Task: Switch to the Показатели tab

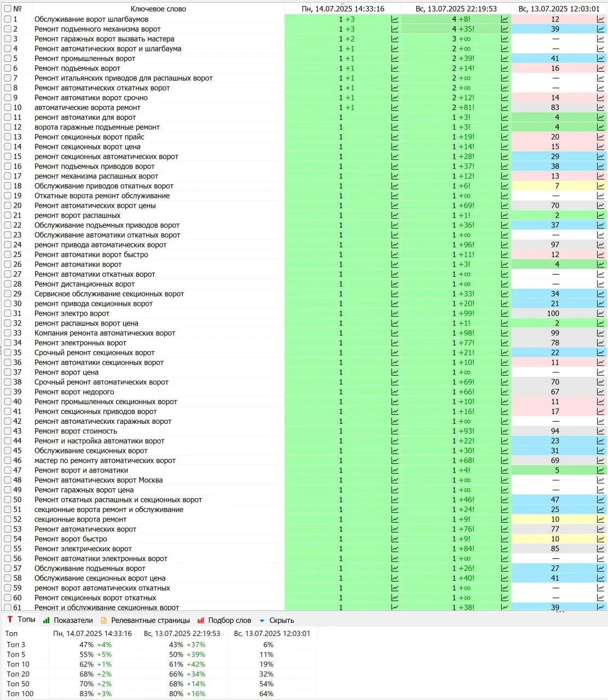Action: click(x=68, y=620)
